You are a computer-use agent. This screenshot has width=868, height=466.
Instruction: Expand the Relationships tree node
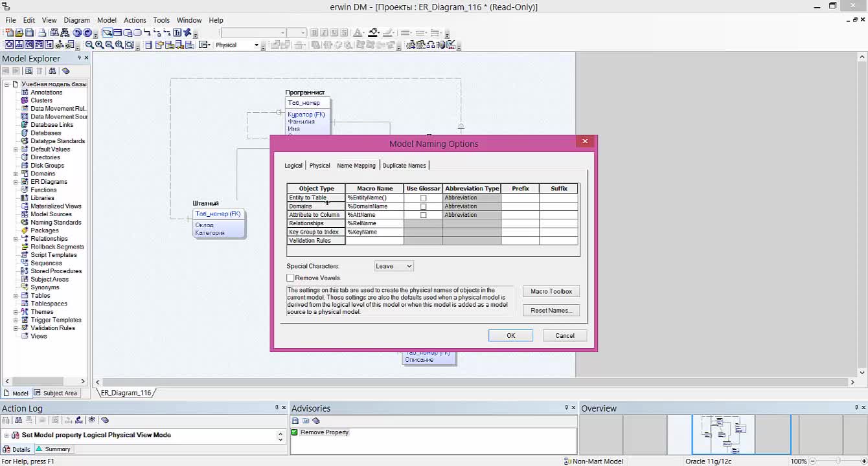click(x=16, y=239)
